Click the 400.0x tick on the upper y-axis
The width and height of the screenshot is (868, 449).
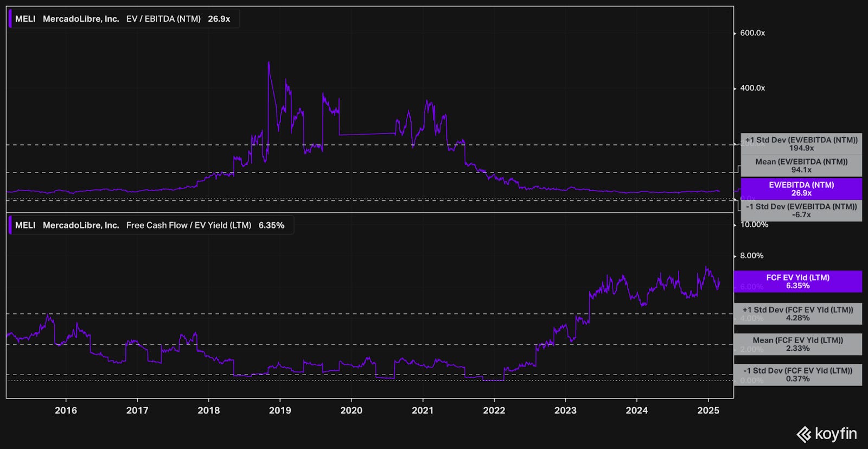tap(752, 88)
